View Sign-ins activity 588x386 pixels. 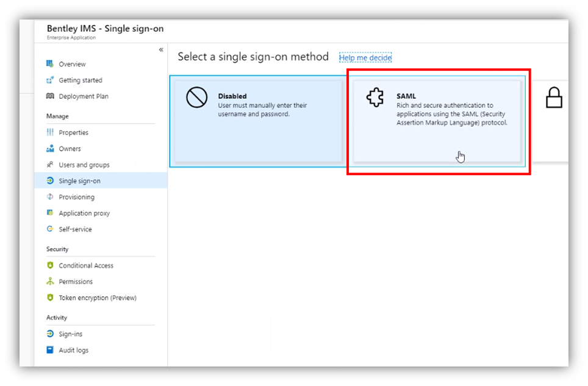point(101,334)
